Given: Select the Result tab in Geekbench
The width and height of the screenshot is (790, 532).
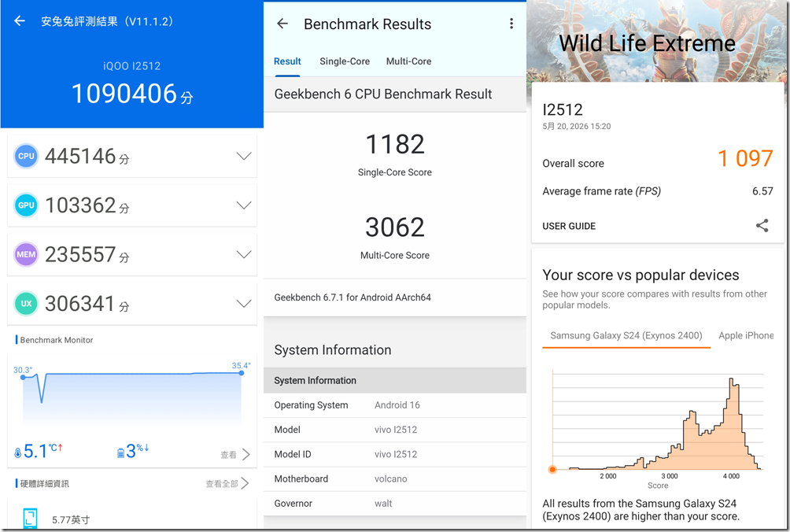Looking at the screenshot, I should click(287, 61).
